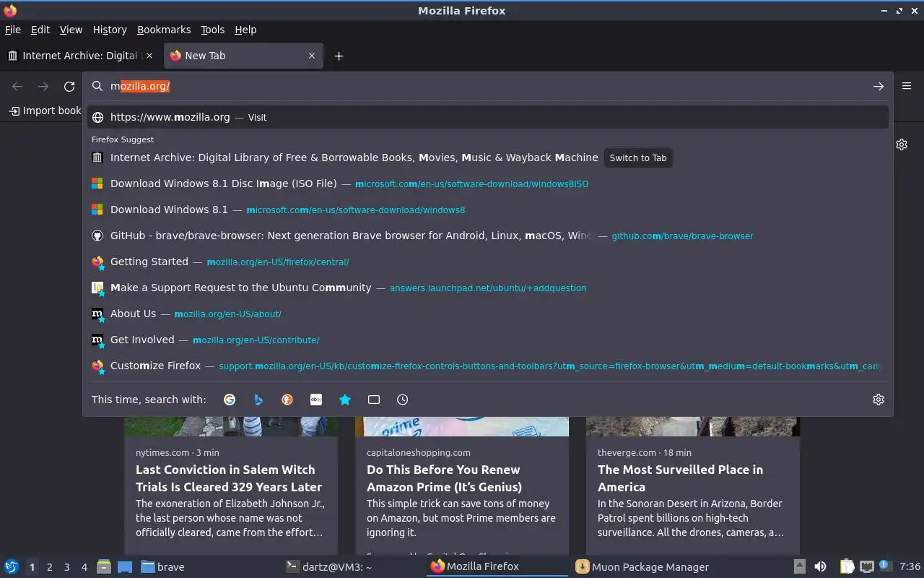Switch to virtual desktop 3

coord(66,567)
